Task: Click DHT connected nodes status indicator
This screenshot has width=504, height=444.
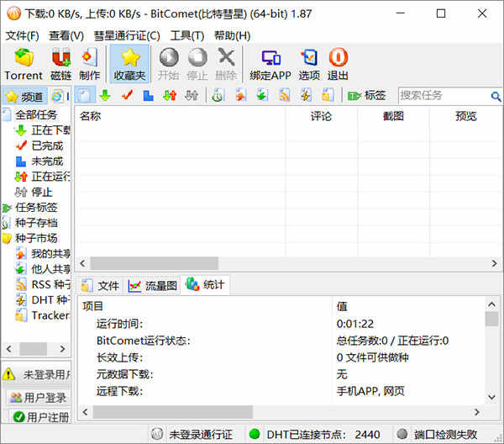Action: click(x=314, y=435)
